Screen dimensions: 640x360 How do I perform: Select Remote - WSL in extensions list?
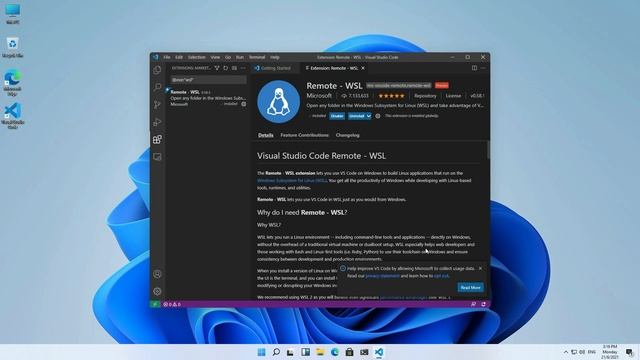[208, 98]
